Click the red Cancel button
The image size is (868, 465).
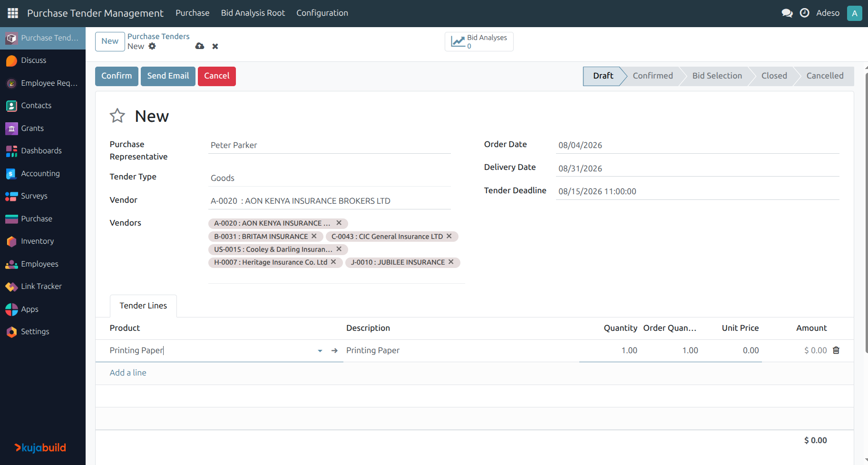tap(217, 76)
